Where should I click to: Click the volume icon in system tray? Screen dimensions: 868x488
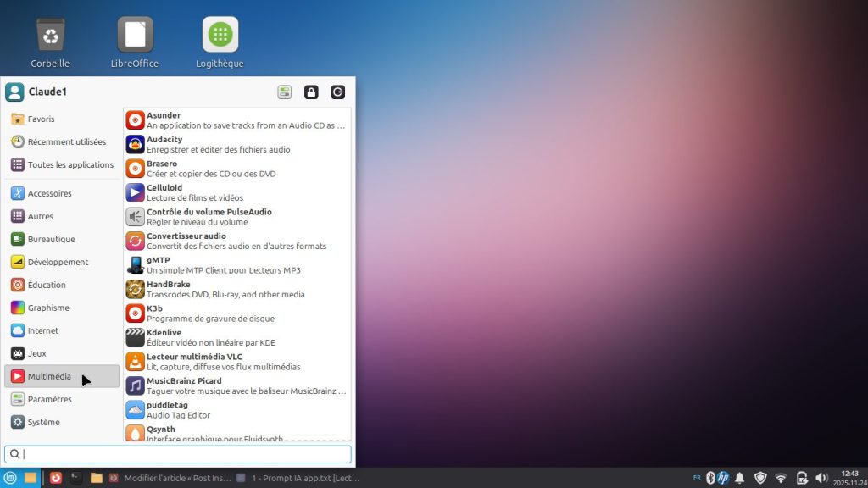coord(820,478)
